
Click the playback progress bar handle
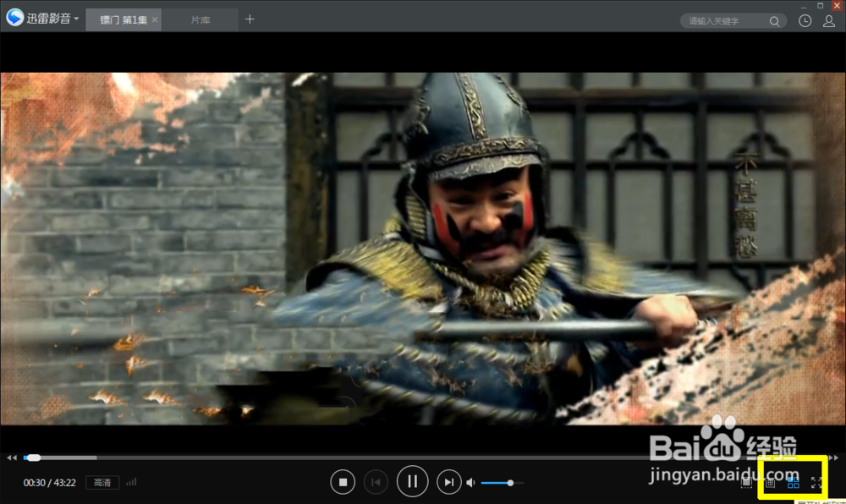(34, 457)
